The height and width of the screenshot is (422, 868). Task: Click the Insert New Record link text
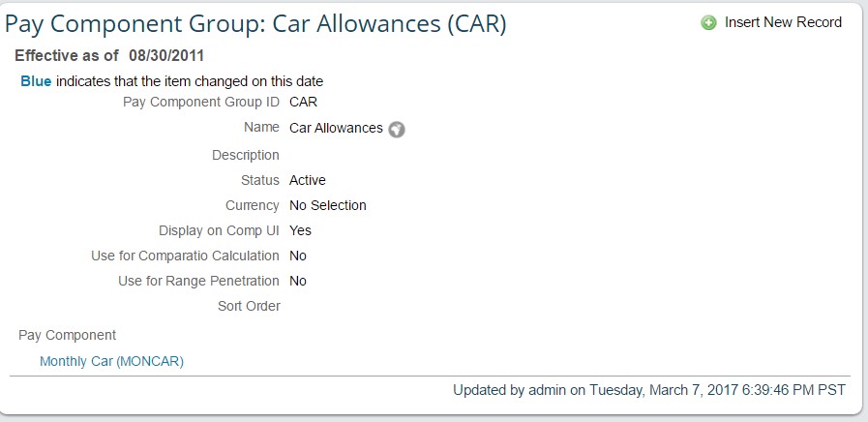pyautogui.click(x=783, y=22)
